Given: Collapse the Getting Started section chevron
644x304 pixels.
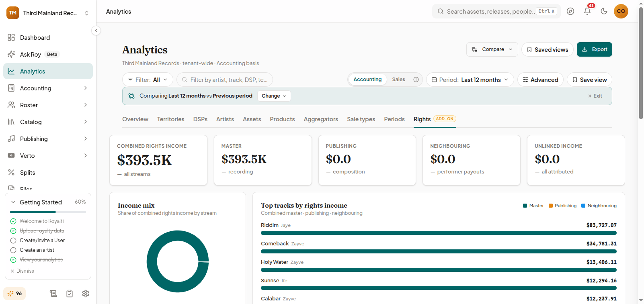Looking at the screenshot, I should click(x=13, y=202).
